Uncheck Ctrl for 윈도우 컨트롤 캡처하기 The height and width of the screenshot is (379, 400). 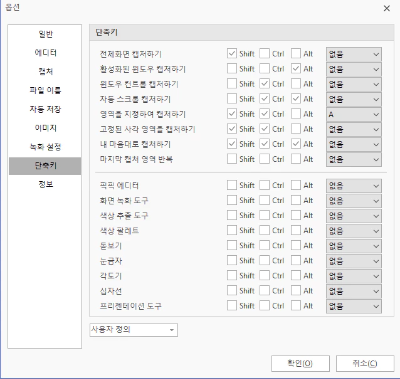click(264, 84)
